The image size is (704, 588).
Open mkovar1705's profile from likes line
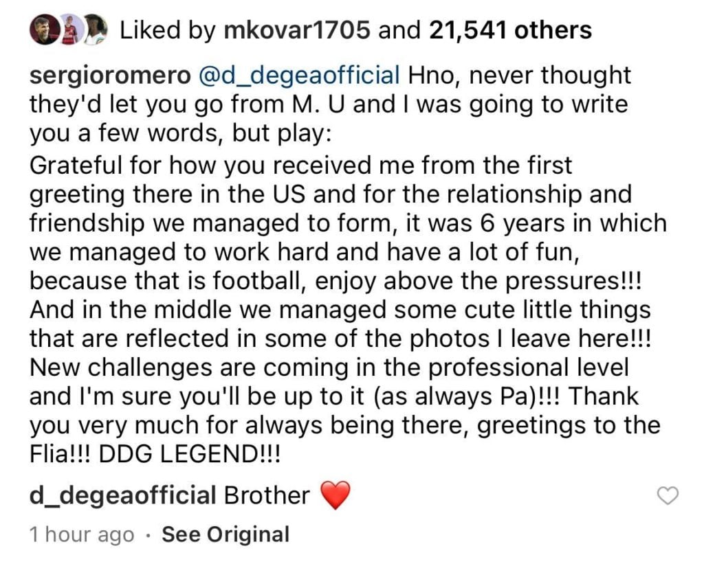point(297,30)
